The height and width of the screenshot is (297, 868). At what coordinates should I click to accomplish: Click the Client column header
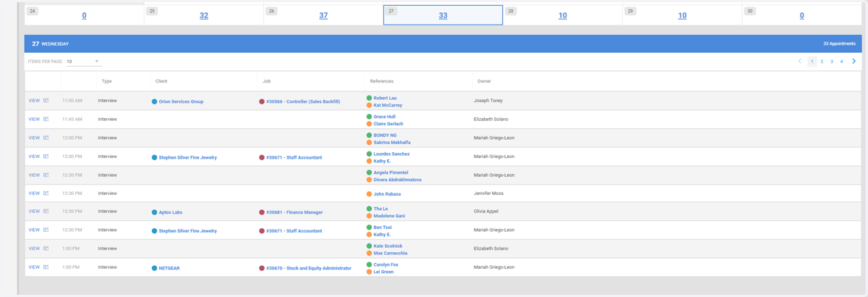[161, 81]
